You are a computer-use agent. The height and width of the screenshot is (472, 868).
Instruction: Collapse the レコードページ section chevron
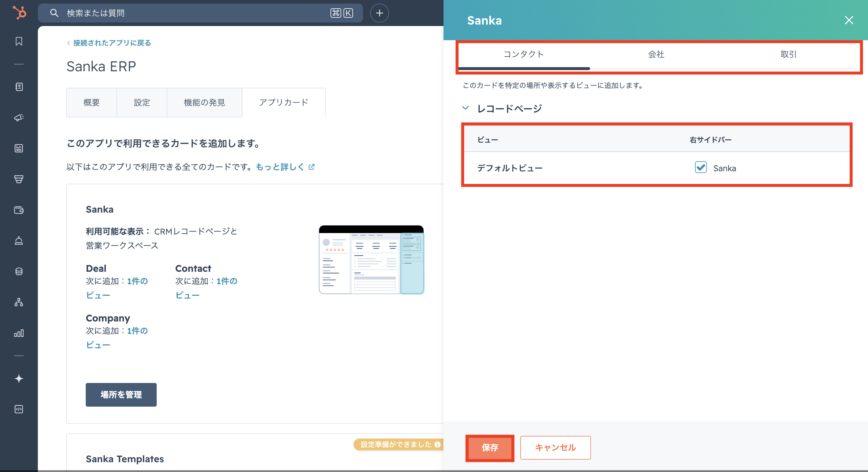[465, 108]
